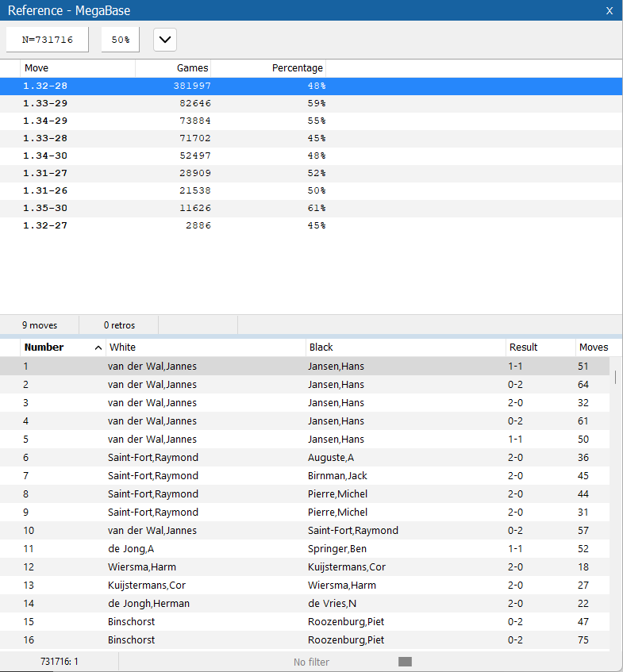Sort games by Result column

[540, 348]
